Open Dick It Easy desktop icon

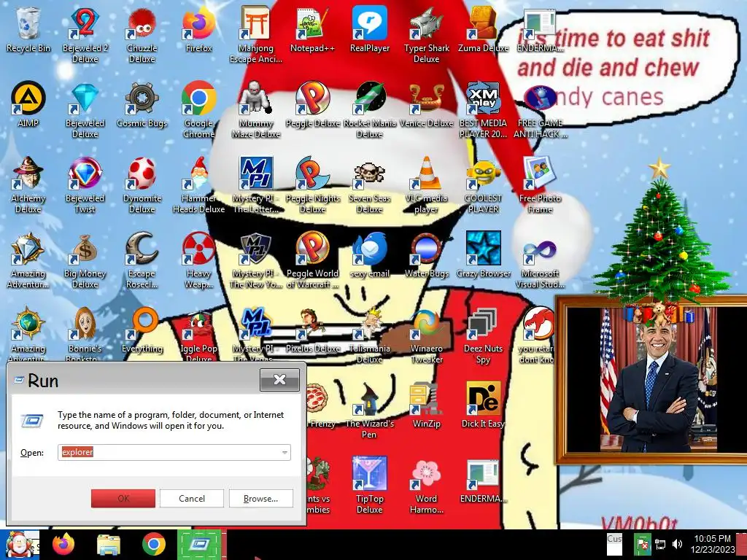(483, 405)
